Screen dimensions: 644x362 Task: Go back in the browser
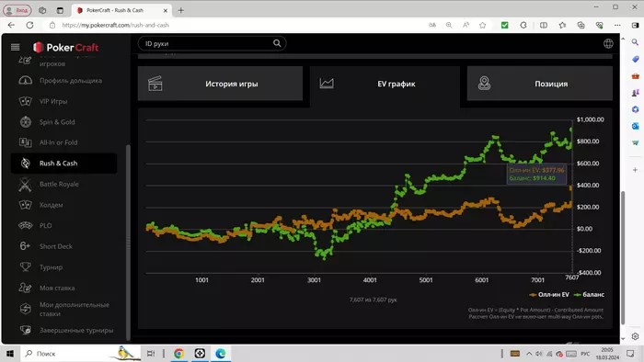pos(11,25)
